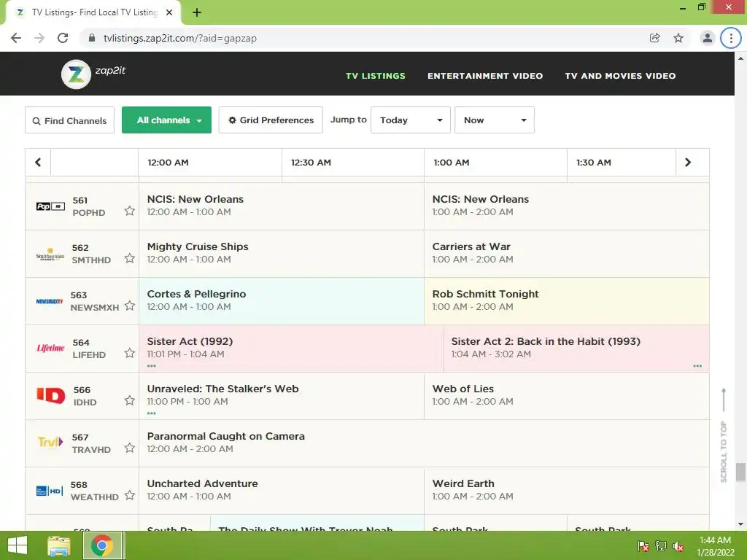Image resolution: width=747 pixels, height=560 pixels.
Task: Click Travel channel logo
Action: (x=50, y=443)
